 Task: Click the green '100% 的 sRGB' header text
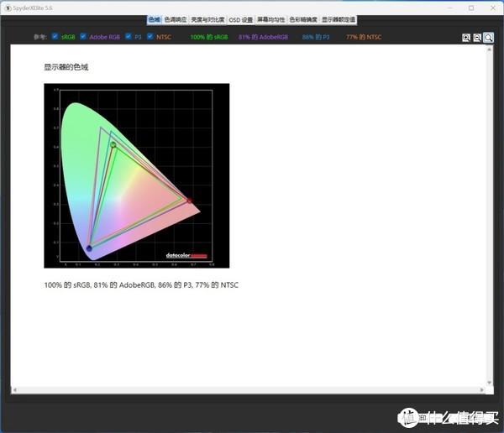point(209,37)
